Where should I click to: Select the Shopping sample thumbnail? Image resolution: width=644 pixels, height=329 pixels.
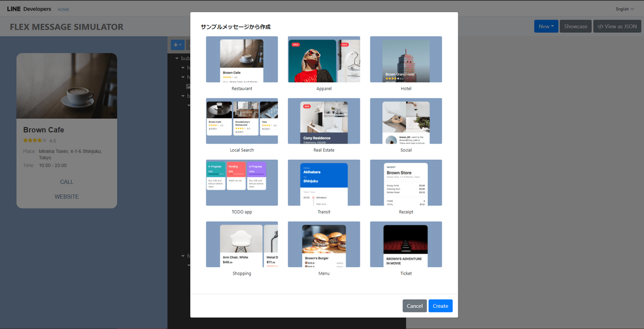(242, 244)
